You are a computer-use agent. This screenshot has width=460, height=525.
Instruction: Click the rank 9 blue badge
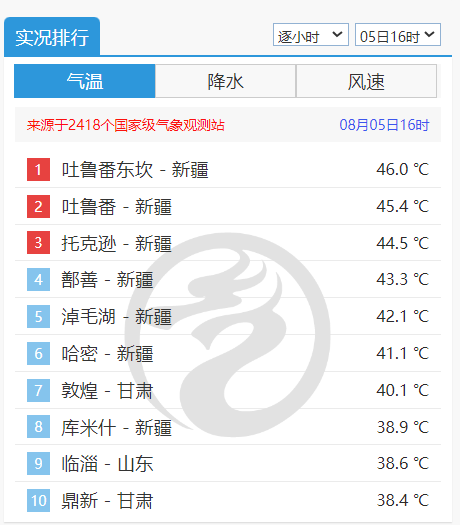click(39, 463)
